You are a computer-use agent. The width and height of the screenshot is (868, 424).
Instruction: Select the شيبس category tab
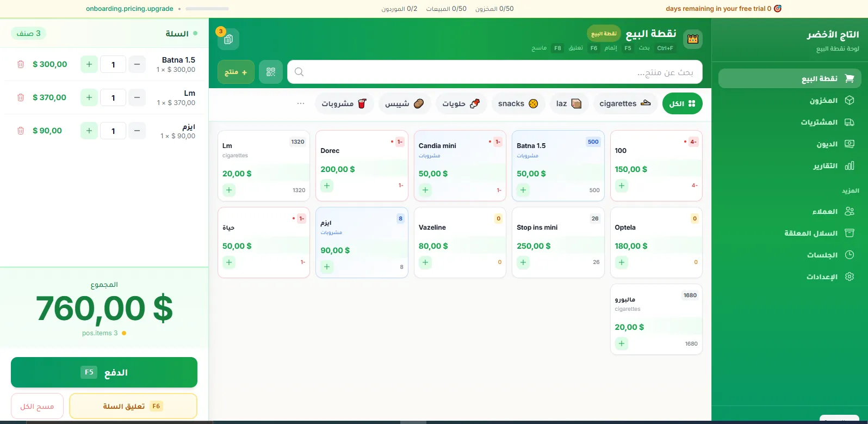tap(405, 103)
